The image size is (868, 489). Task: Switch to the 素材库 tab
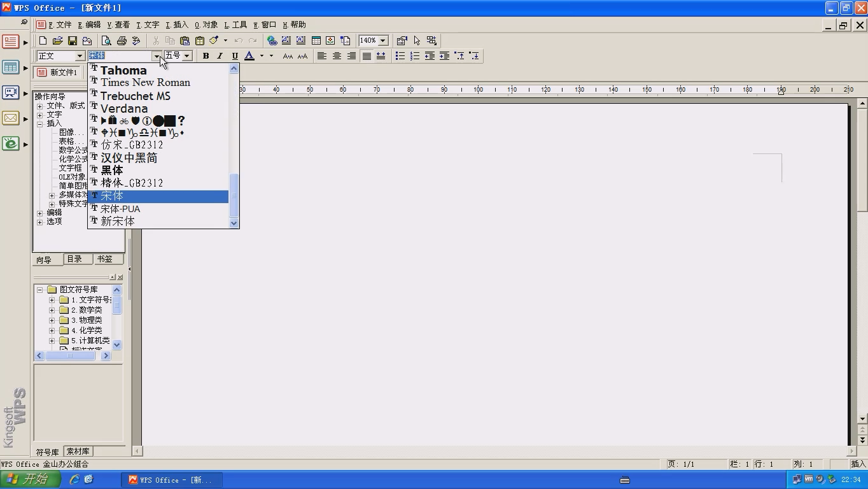pos(78,451)
